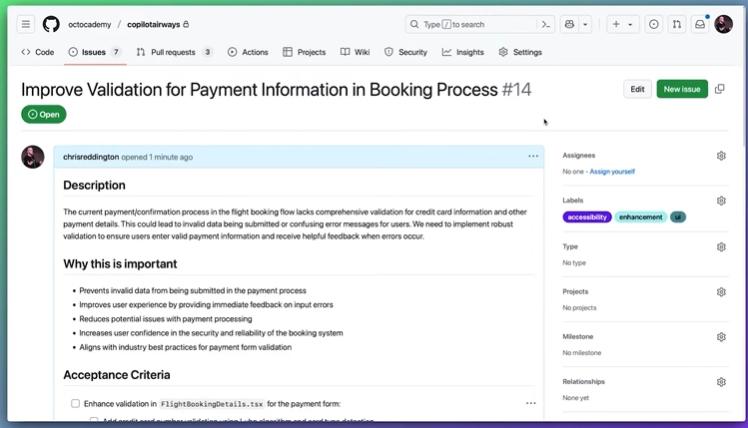Switch to the Pull requests tab
The height and width of the screenshot is (428, 748).
(x=174, y=52)
